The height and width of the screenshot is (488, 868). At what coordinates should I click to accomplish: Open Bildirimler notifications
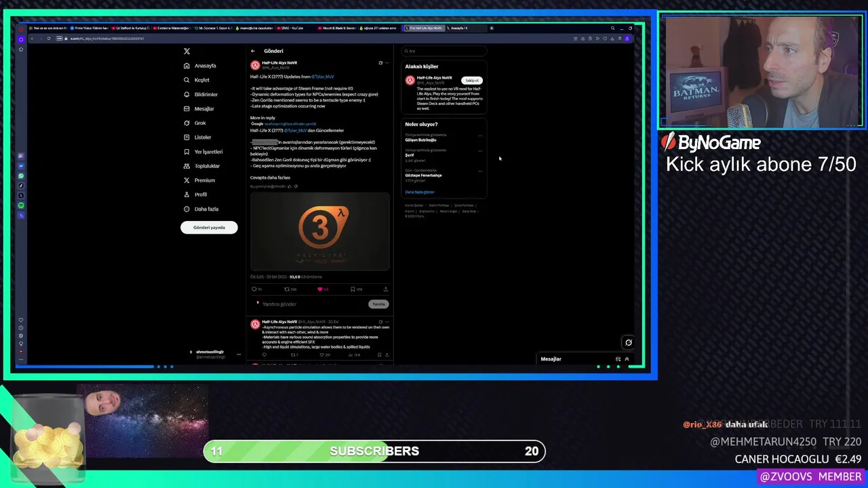pos(201,94)
